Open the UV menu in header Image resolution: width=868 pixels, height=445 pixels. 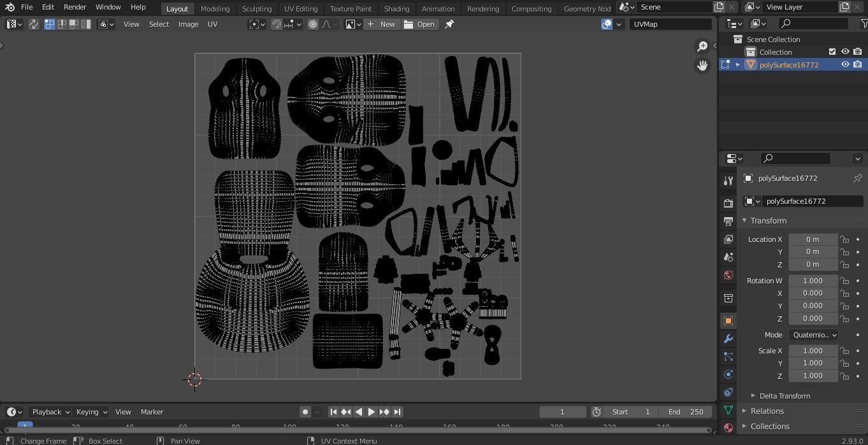pos(212,24)
